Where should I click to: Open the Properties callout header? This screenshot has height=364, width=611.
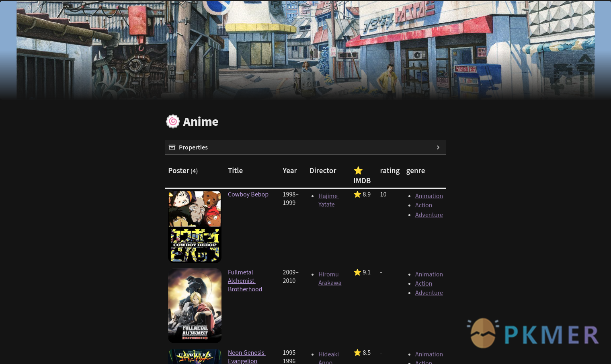[x=305, y=147]
